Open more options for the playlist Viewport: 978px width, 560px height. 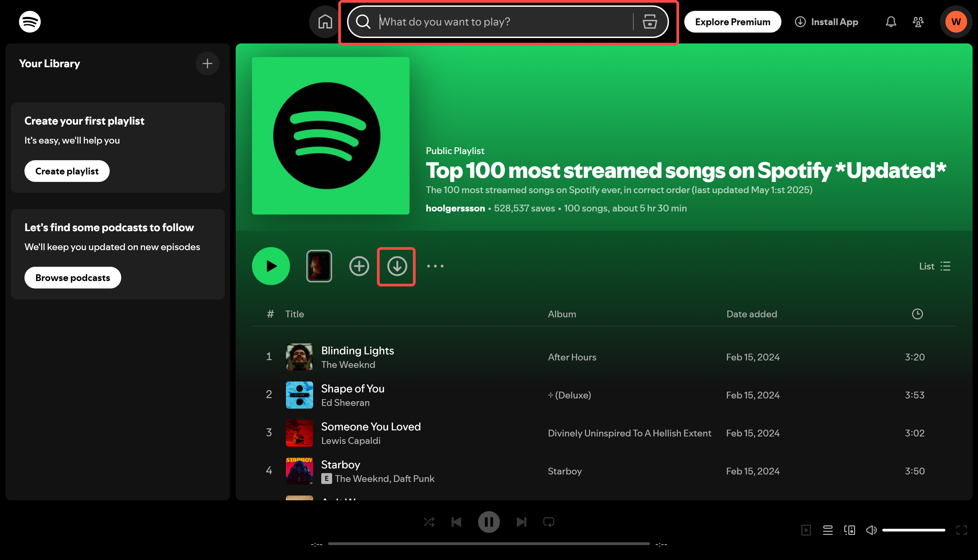click(435, 266)
